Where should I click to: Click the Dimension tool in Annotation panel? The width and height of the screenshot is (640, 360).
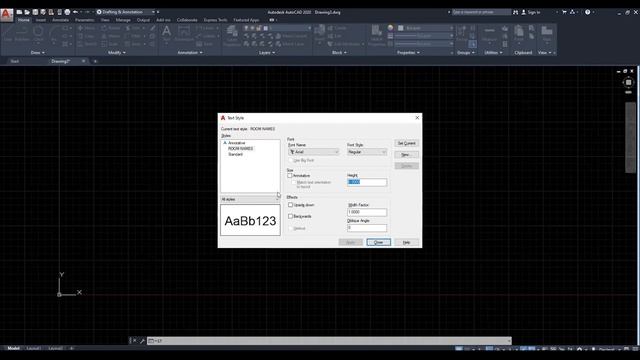tap(184, 33)
